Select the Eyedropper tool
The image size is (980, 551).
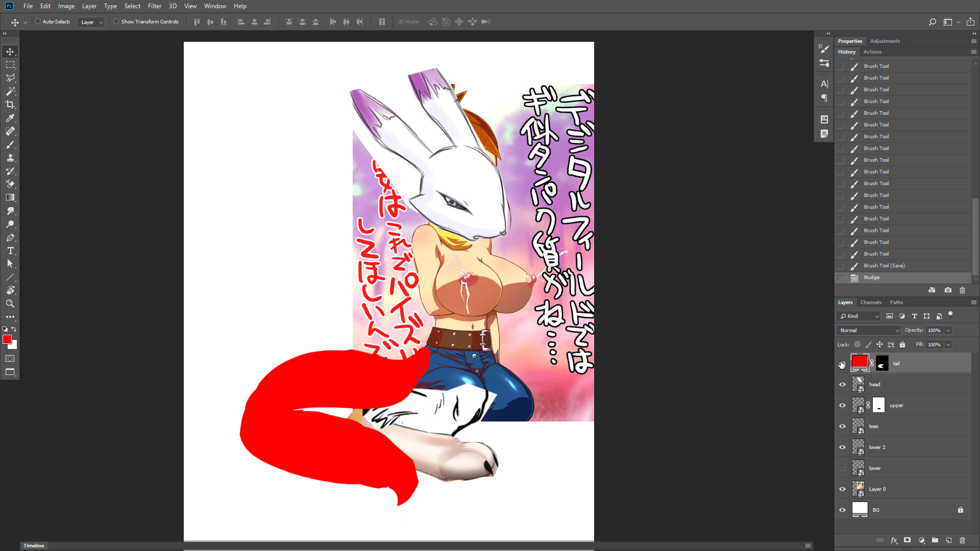[x=10, y=118]
